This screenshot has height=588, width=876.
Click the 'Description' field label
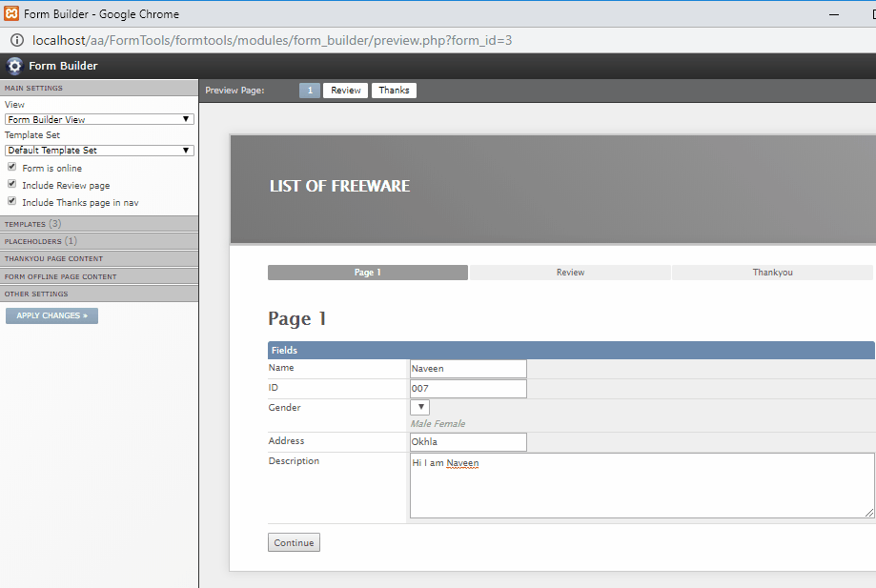294,460
